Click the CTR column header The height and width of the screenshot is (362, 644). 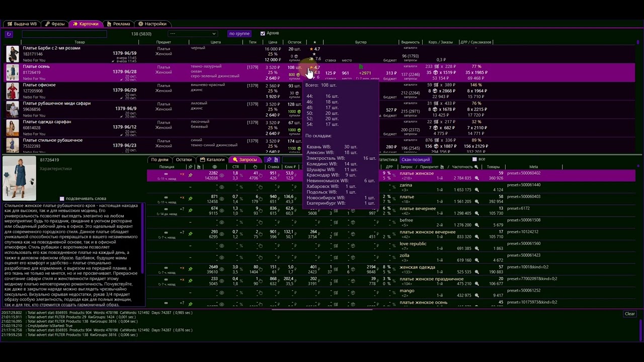pos(235,167)
